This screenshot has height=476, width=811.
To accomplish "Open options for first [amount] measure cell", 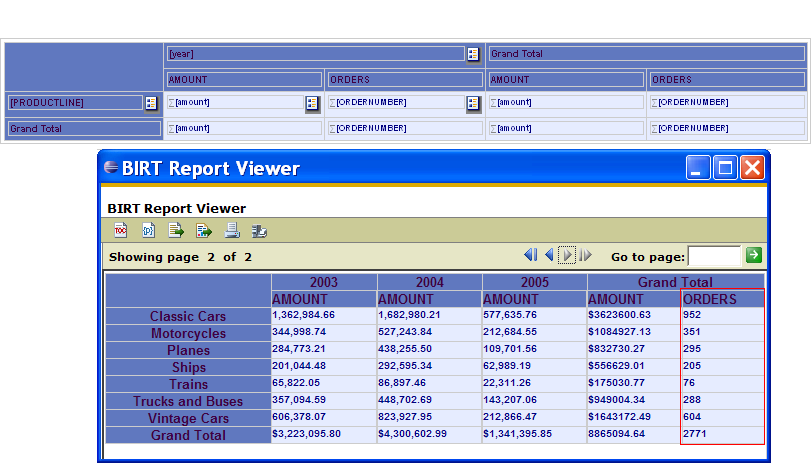I will (312, 102).
